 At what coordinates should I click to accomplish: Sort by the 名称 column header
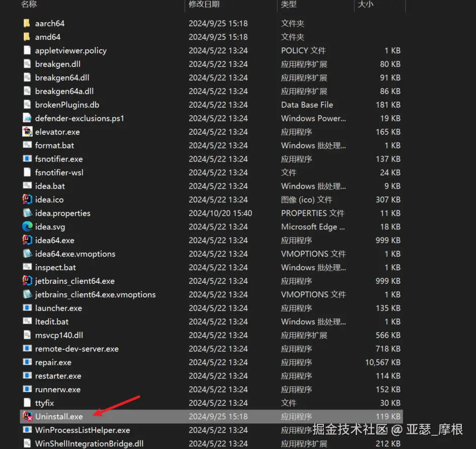pyautogui.click(x=29, y=4)
